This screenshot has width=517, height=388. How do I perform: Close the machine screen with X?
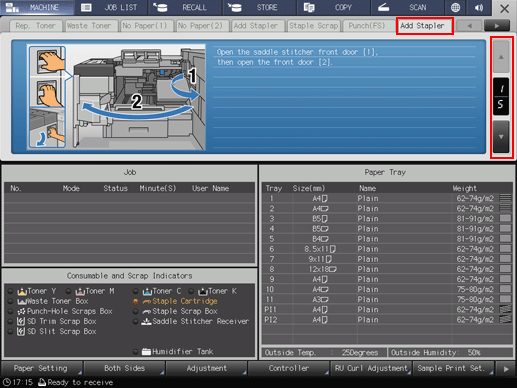pyautogui.click(x=504, y=8)
